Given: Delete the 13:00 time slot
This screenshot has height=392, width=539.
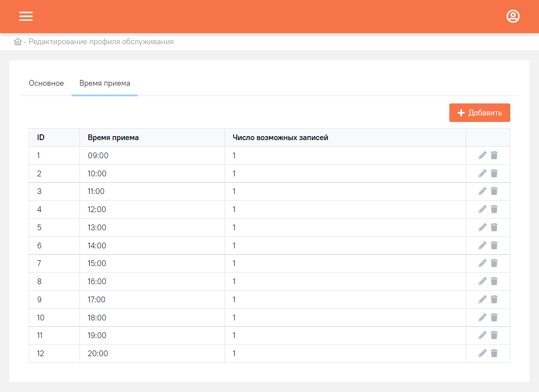Looking at the screenshot, I should (x=494, y=228).
